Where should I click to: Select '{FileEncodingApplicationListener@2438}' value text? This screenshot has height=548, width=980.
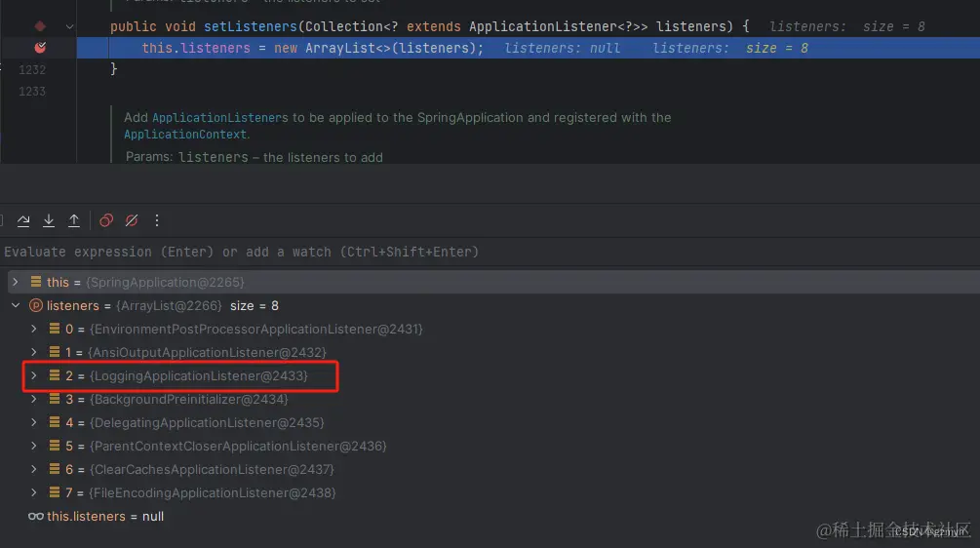pyautogui.click(x=213, y=493)
